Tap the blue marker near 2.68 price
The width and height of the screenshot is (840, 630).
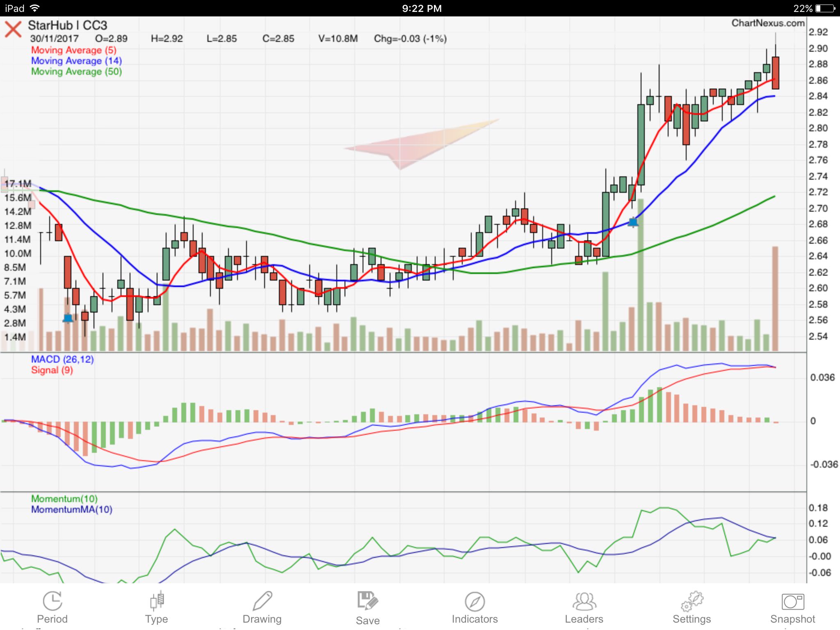[633, 222]
